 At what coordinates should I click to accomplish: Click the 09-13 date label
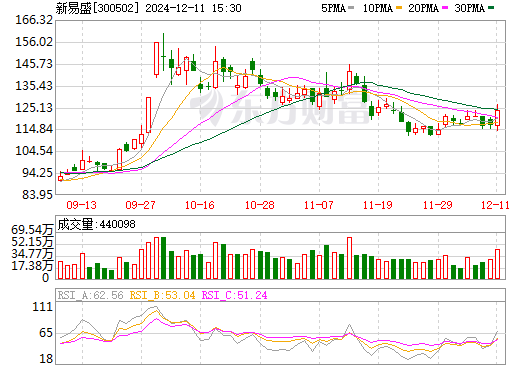(x=81, y=205)
